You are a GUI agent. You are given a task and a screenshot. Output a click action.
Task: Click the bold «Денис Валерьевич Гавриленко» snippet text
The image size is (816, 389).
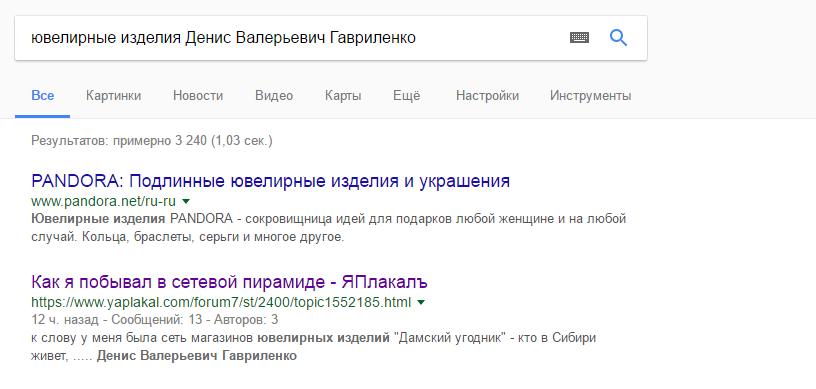pos(197,356)
